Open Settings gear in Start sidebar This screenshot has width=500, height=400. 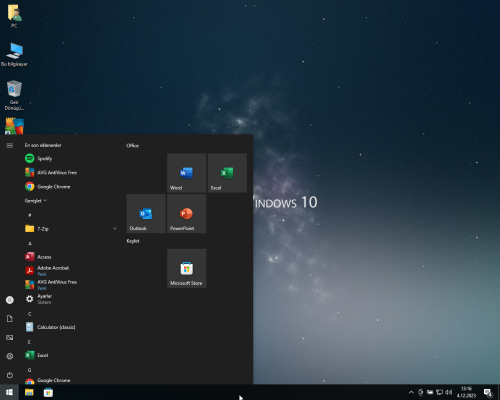pos(10,356)
